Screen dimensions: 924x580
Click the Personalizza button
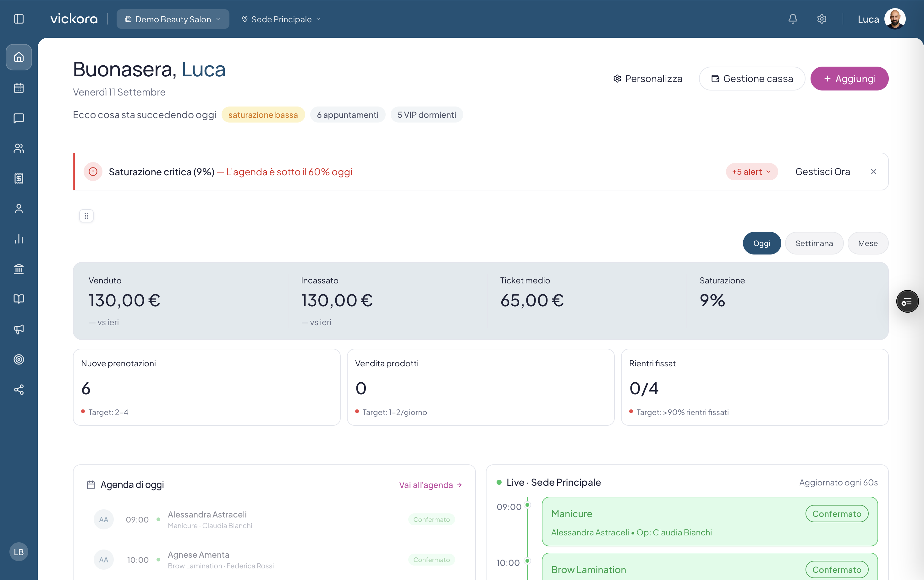click(x=648, y=79)
